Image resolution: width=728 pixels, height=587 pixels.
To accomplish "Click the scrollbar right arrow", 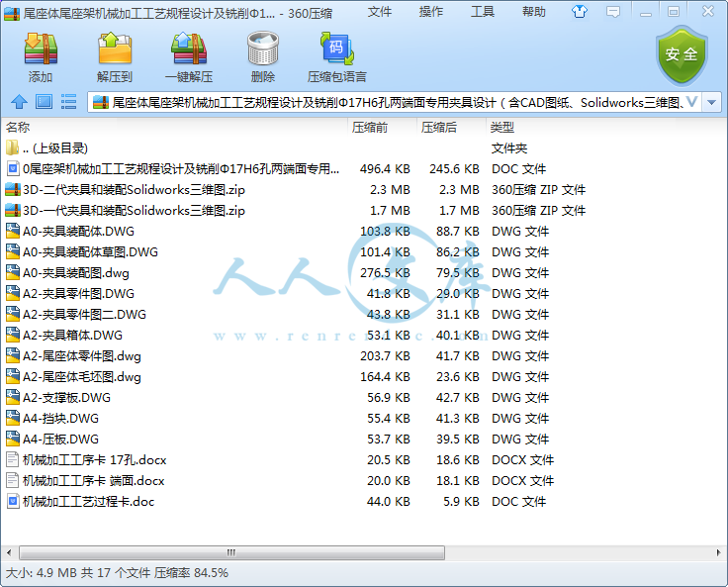I will [x=719, y=552].
